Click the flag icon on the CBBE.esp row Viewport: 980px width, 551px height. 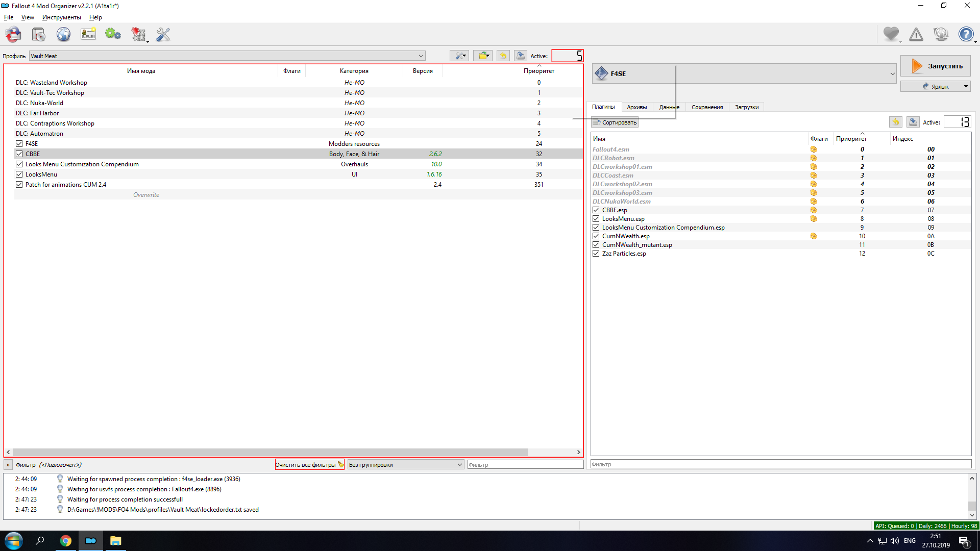pyautogui.click(x=814, y=210)
